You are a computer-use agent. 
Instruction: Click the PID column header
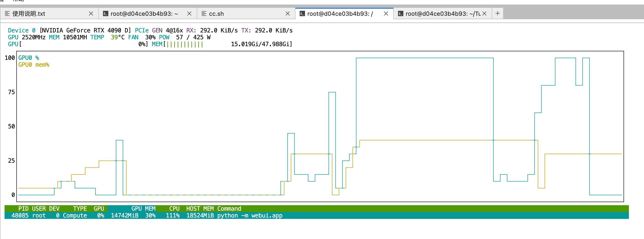(x=23, y=209)
